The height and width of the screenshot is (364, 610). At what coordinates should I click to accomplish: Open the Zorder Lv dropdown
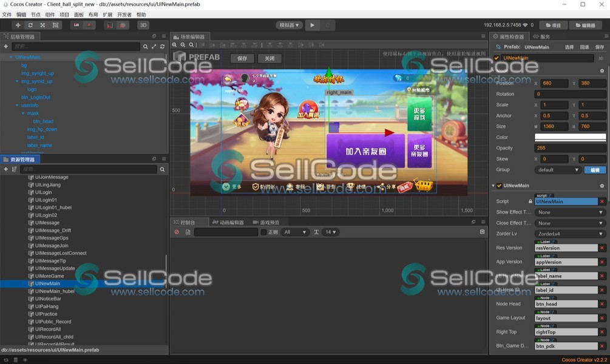click(x=570, y=234)
